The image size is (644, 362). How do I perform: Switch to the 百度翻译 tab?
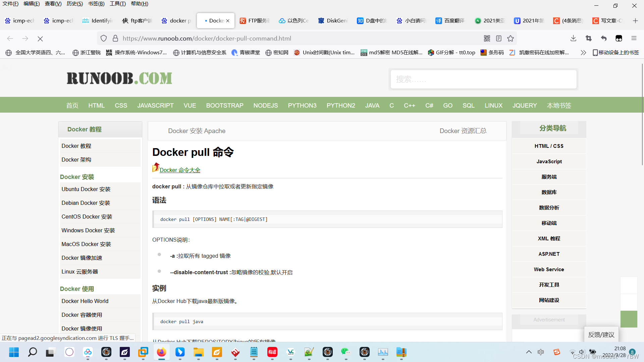[450, 21]
